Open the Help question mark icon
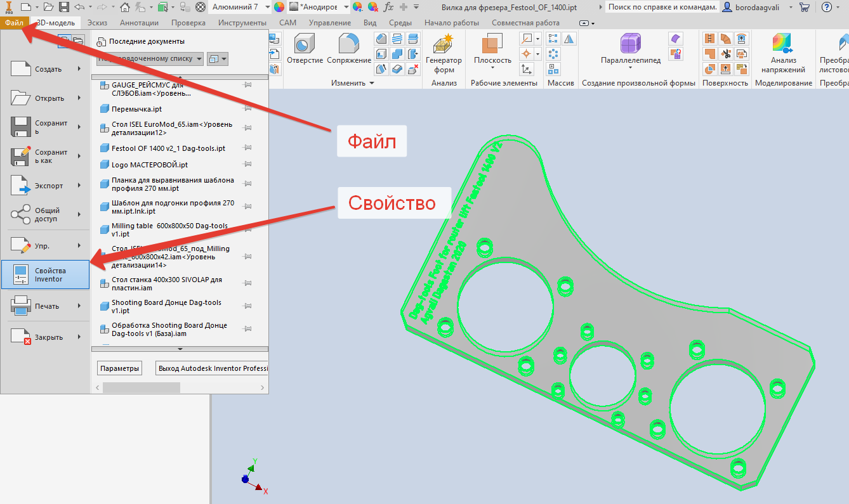The image size is (849, 504). pyautogui.click(x=827, y=7)
